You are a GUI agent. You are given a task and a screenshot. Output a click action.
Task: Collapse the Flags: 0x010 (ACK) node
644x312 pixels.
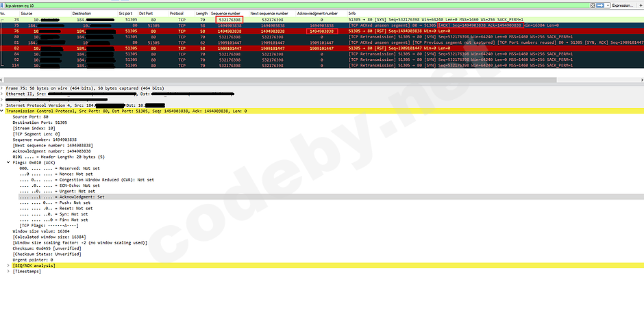pyautogui.click(x=9, y=163)
